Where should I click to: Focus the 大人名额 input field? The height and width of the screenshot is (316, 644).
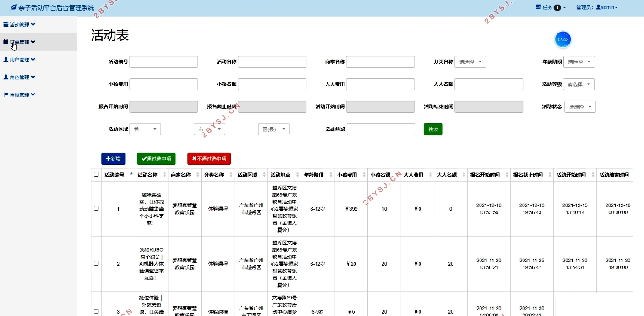tap(489, 84)
